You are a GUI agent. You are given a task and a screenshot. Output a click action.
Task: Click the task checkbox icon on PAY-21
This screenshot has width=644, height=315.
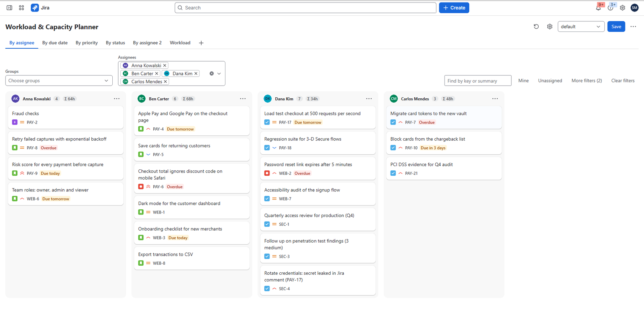[393, 173]
